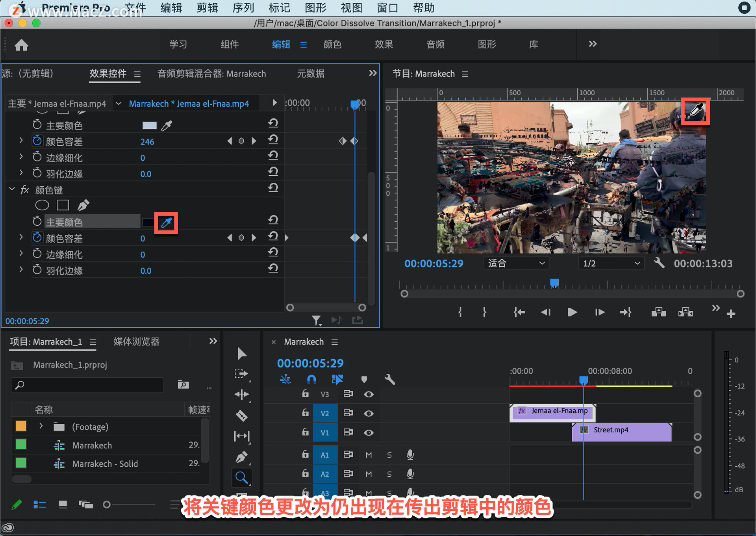This screenshot has width=756, height=536.
Task: Click the light blue key color swatch
Action: (149, 126)
